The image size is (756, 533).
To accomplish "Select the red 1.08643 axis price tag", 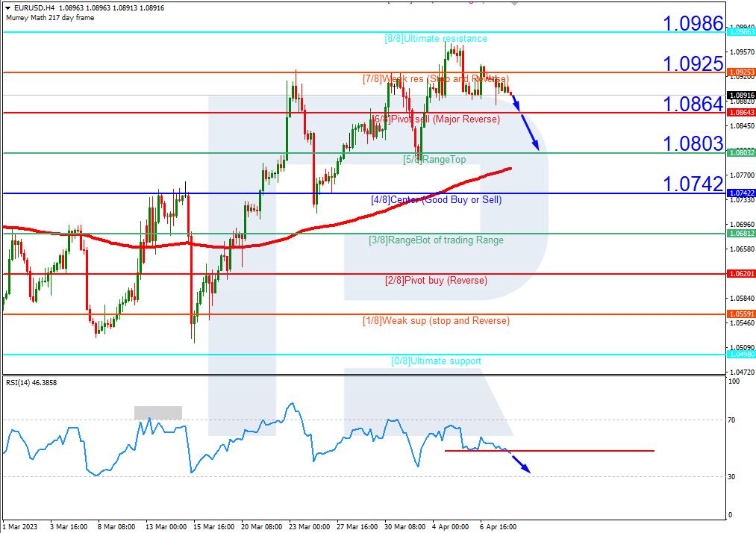I will click(x=740, y=112).
